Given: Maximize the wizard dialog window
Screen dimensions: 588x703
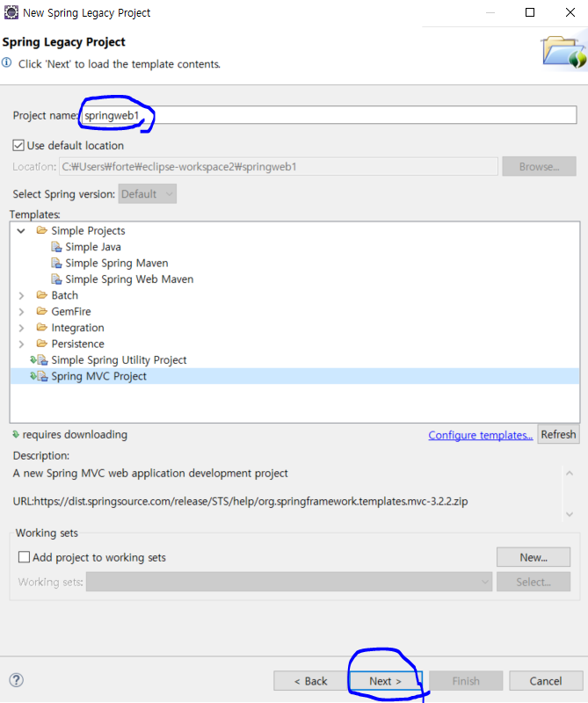Looking at the screenshot, I should 530,12.
